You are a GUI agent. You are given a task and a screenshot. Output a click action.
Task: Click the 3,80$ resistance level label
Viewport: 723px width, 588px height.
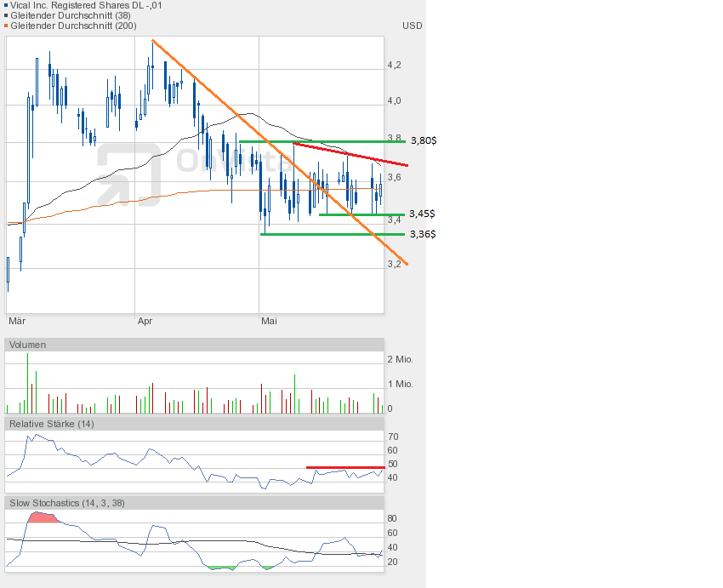point(422,140)
